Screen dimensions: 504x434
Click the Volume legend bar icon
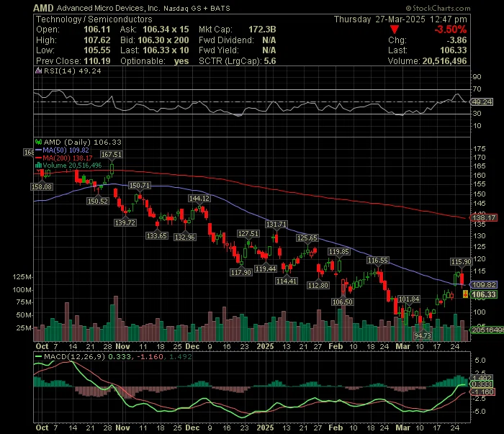39,165
